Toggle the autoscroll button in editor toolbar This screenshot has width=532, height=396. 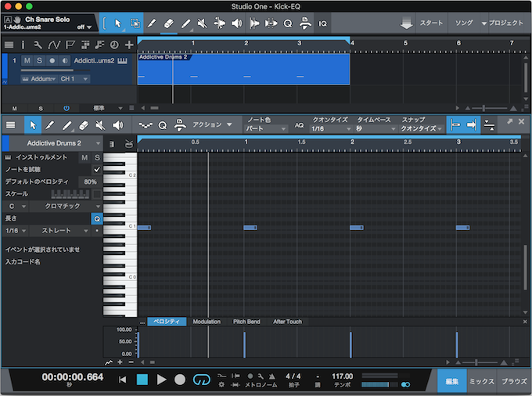tap(472, 125)
